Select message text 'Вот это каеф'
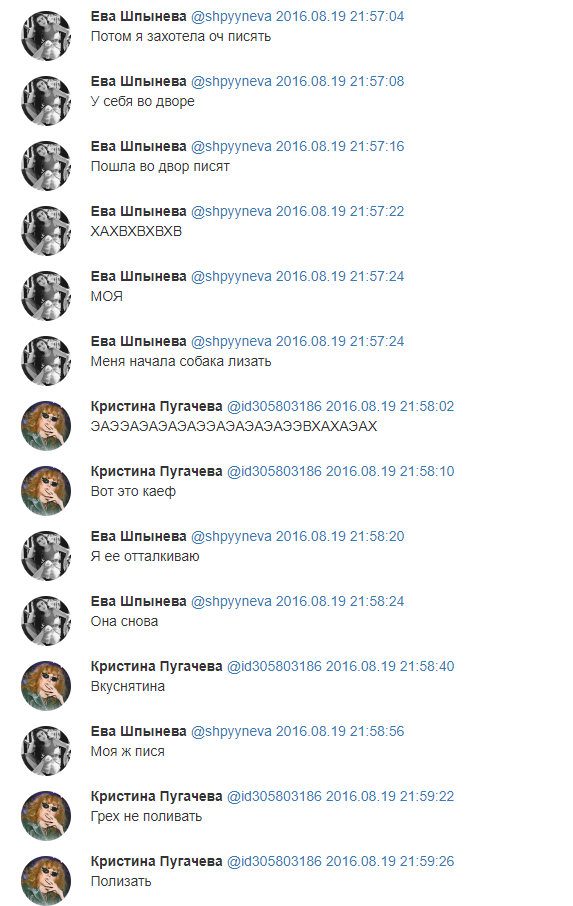573x906 pixels. click(133, 491)
